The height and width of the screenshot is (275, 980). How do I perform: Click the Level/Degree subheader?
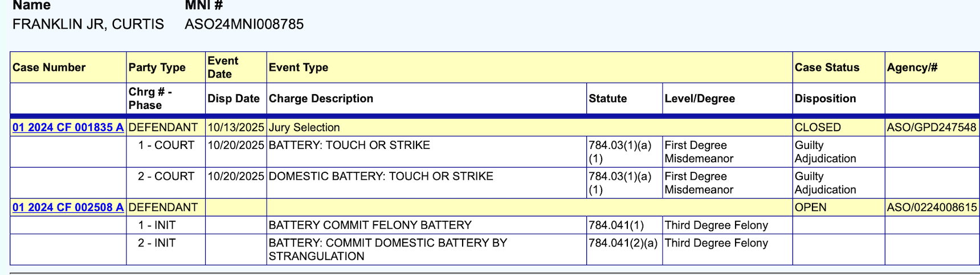click(x=700, y=99)
